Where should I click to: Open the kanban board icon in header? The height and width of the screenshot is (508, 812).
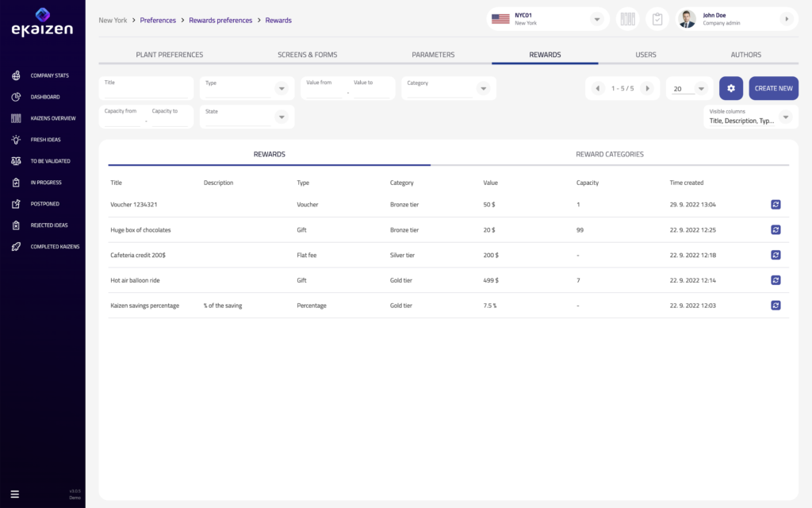click(627, 19)
